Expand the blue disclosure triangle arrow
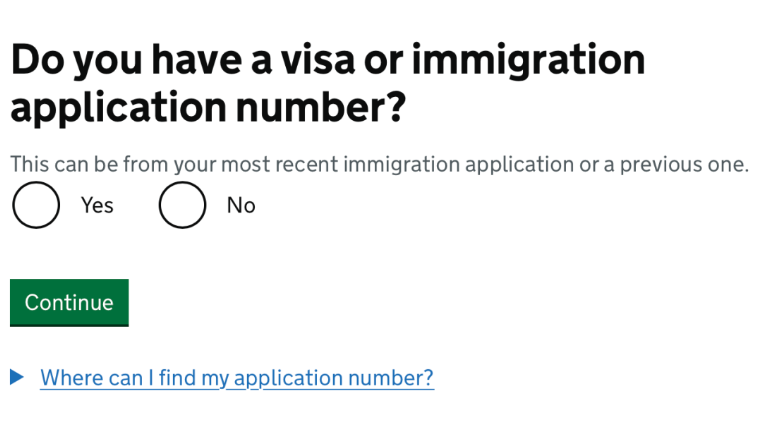Image resolution: width=760 pixels, height=424 pixels. coord(16,378)
